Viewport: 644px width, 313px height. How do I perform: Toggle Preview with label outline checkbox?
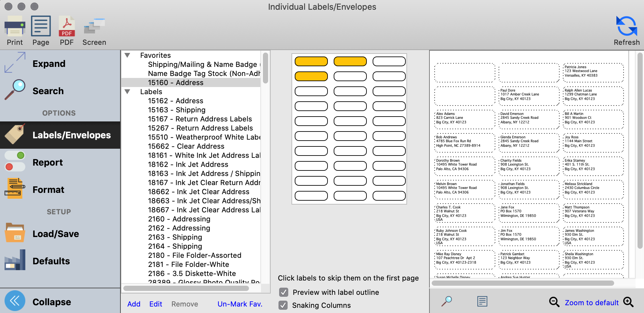point(284,292)
